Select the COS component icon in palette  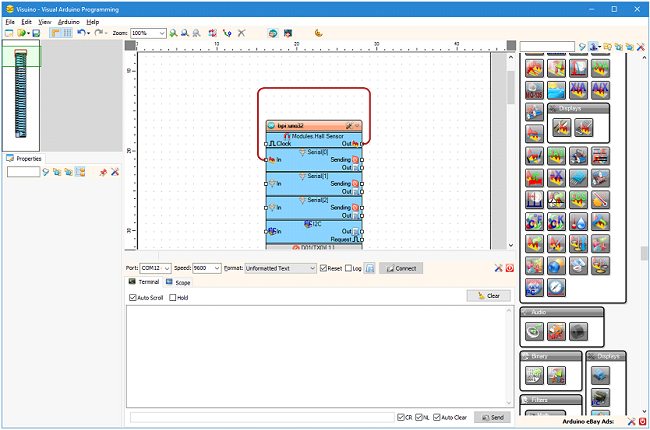coord(578,200)
